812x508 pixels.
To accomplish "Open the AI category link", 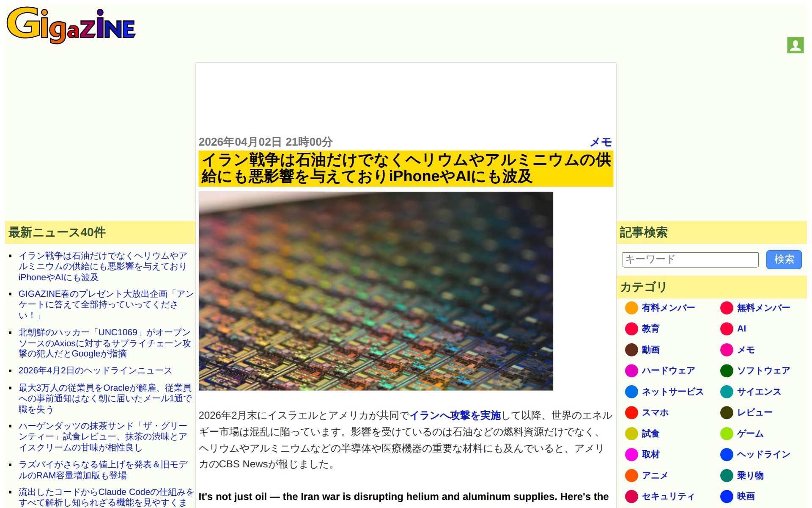I will coord(741,329).
